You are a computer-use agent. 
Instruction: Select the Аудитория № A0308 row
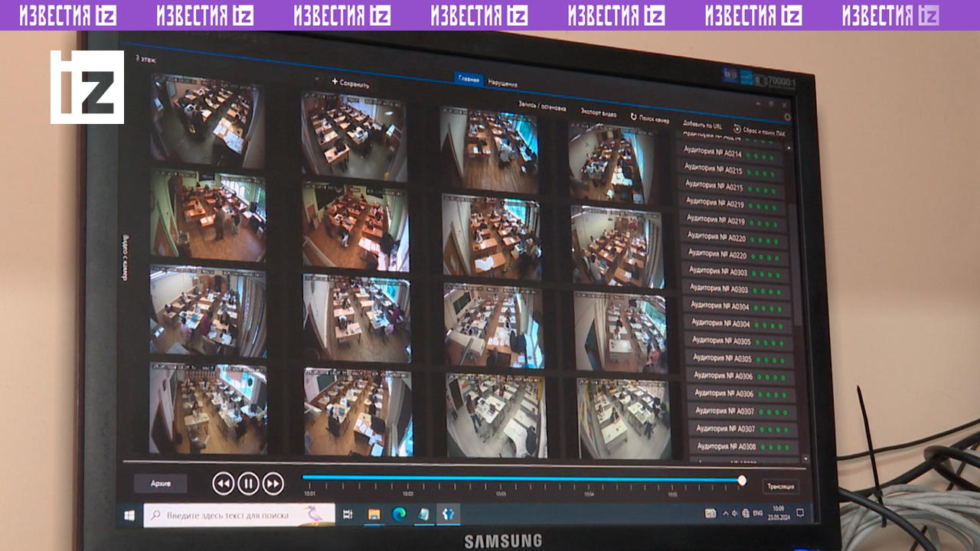744,446
